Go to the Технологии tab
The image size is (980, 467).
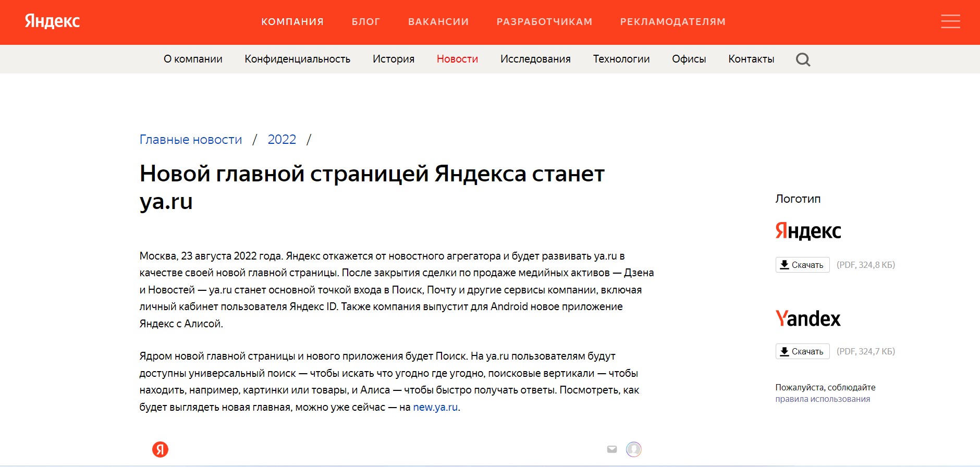[621, 59]
